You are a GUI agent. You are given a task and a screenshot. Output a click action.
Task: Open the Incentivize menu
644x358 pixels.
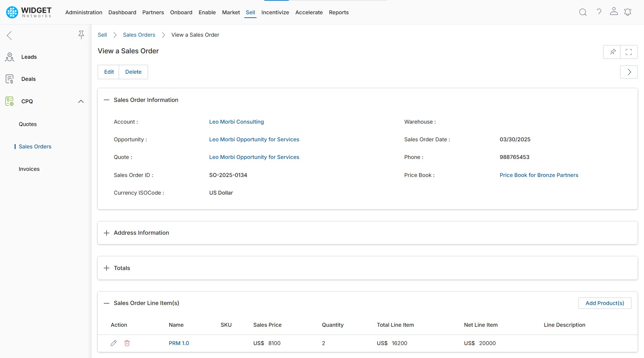pos(275,12)
